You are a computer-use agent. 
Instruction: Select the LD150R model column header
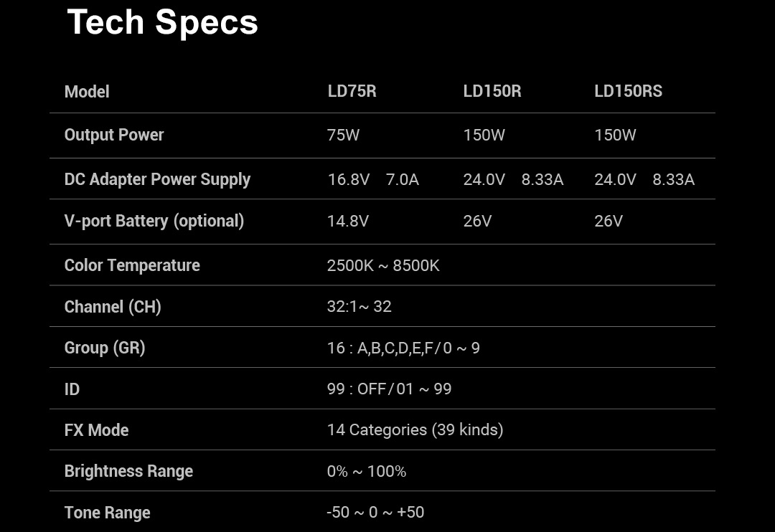492,91
